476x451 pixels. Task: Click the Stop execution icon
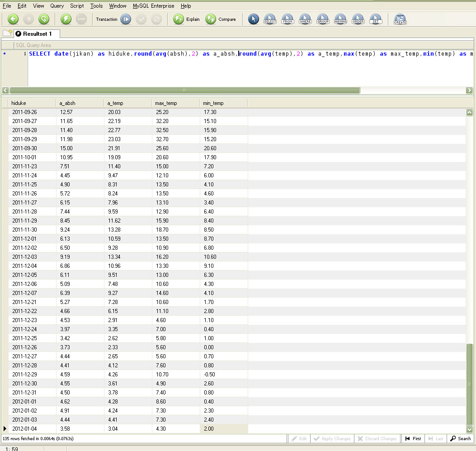click(81, 19)
